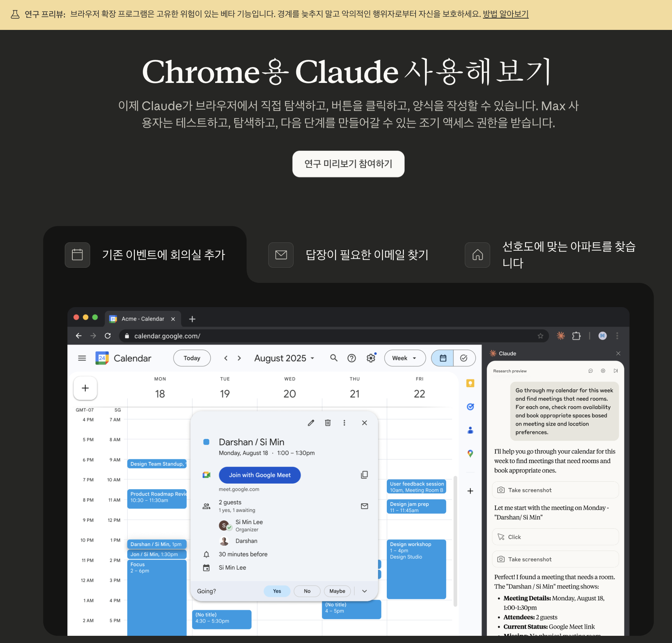
Task: Click the Create plus button in Calendar
Action: pyautogui.click(x=85, y=388)
